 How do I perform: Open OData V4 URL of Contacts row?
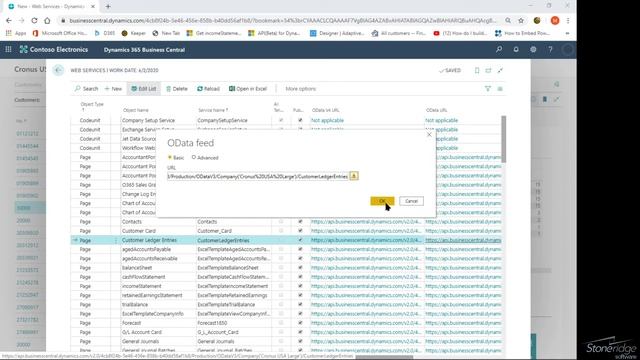(366, 222)
